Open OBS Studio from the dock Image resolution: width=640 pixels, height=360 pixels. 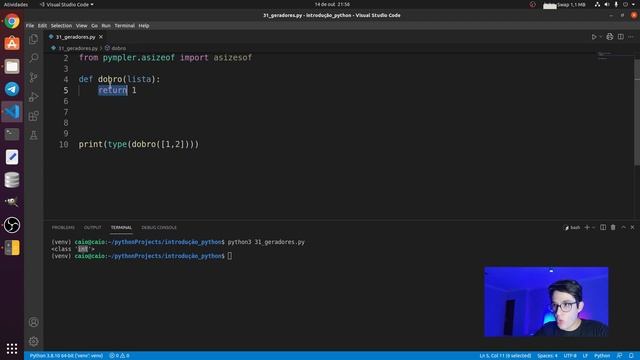[12, 225]
